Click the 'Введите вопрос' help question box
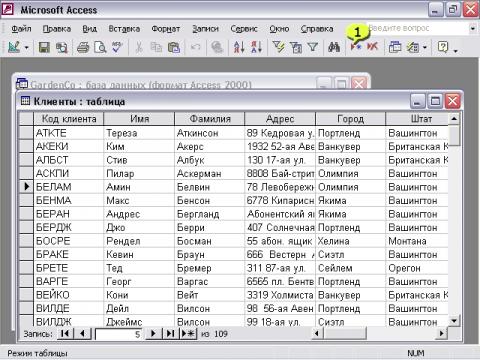This screenshot has width=480, height=360. coord(418,29)
